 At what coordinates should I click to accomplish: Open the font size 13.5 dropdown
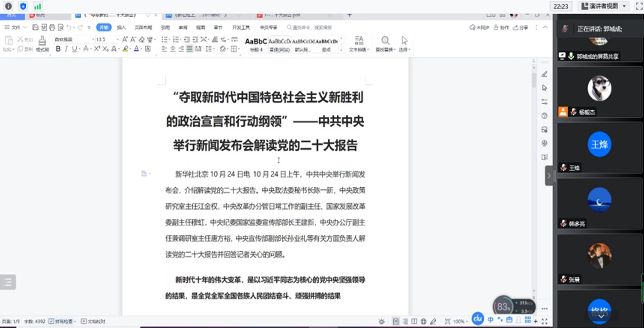(x=117, y=39)
